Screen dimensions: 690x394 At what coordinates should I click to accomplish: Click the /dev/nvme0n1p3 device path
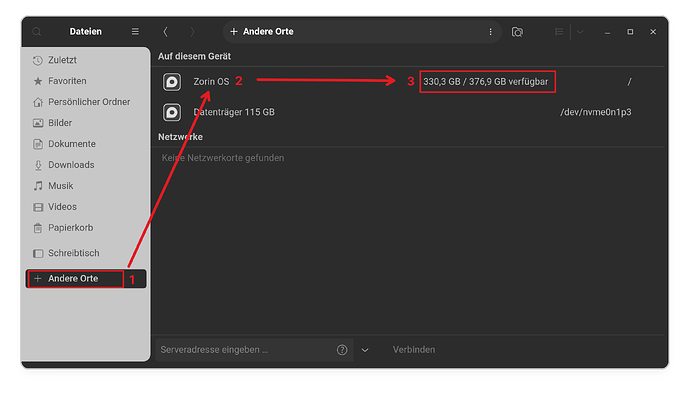(x=596, y=112)
